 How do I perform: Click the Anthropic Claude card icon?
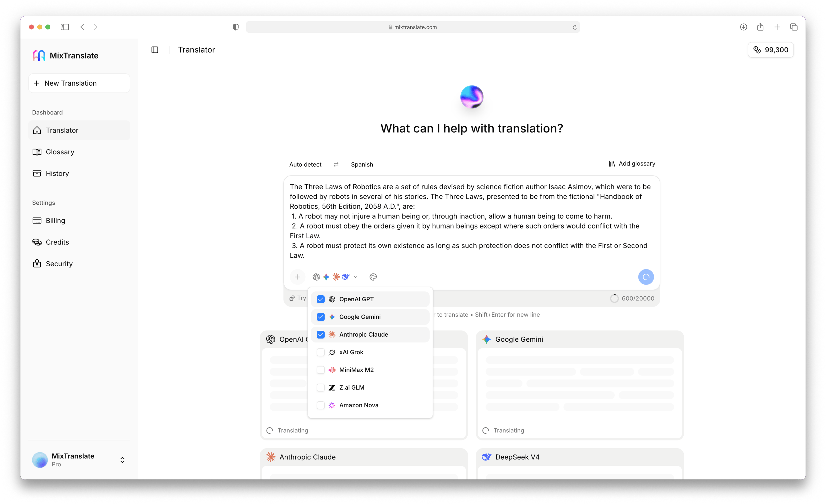pos(271,457)
